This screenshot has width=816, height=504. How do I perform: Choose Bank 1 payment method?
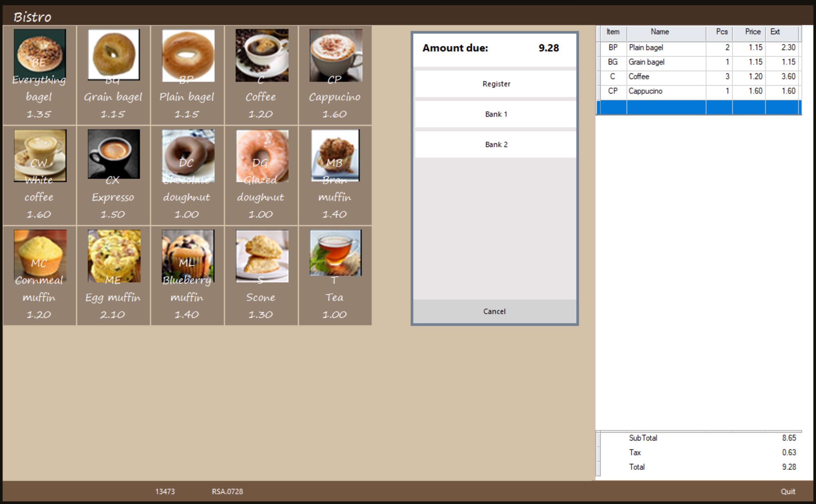495,114
